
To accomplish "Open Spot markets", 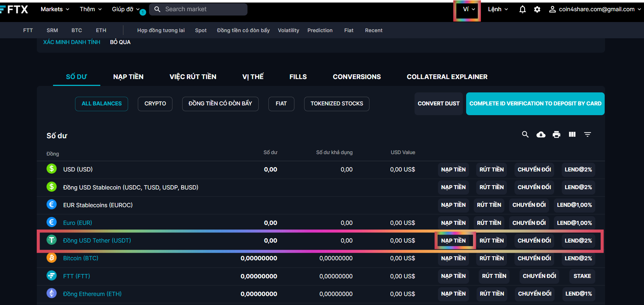I will (x=201, y=30).
